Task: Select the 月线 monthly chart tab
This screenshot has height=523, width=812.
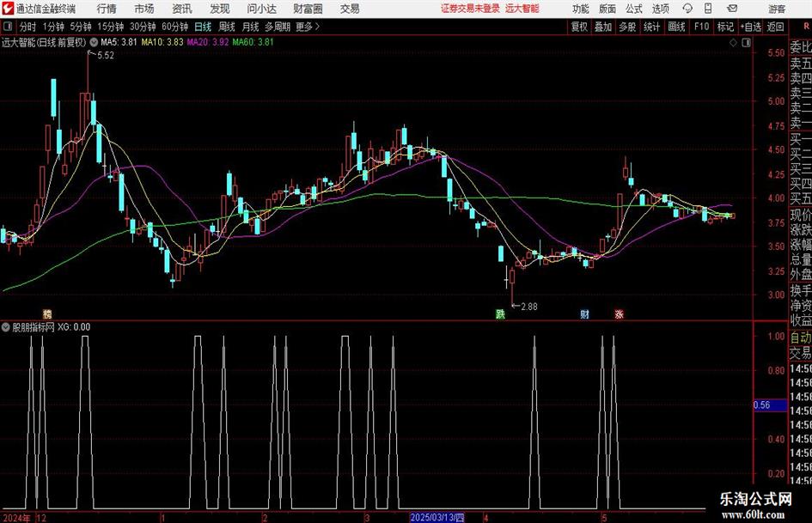Action: (251, 27)
